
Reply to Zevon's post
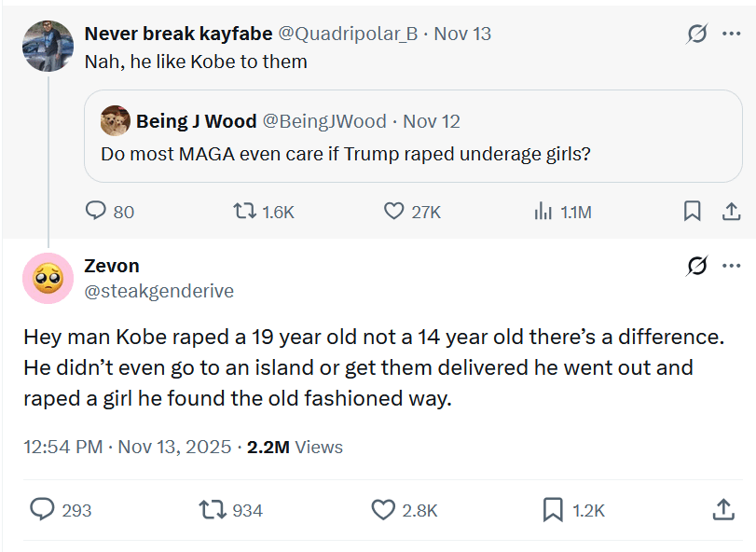pyautogui.click(x=43, y=509)
